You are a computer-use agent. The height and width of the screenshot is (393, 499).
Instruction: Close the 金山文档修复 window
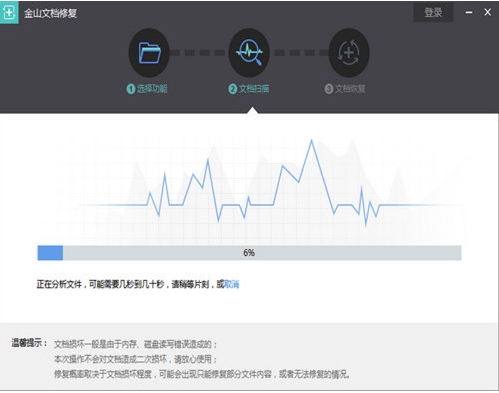487,12
